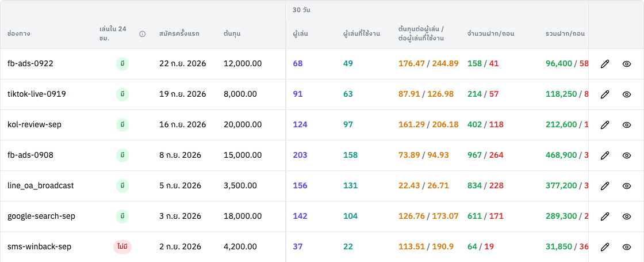
Task: Click the date 2 ก.ย. 2026
Action: [181, 247]
